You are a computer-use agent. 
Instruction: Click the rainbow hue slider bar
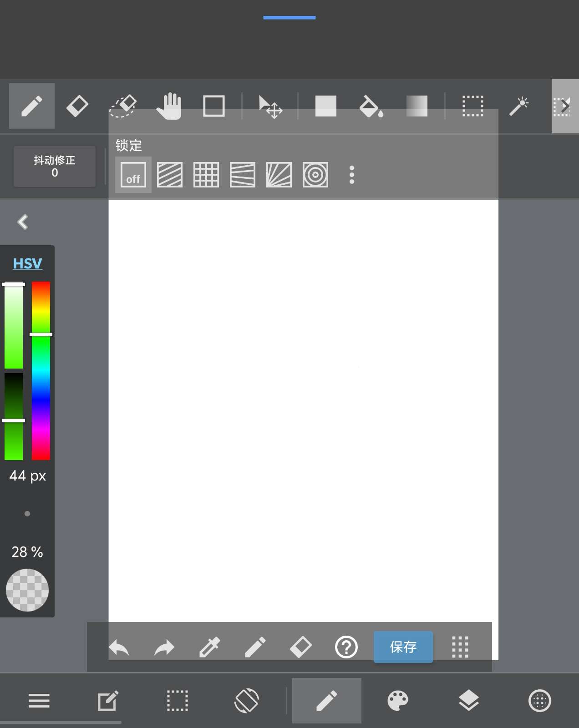coord(41,371)
